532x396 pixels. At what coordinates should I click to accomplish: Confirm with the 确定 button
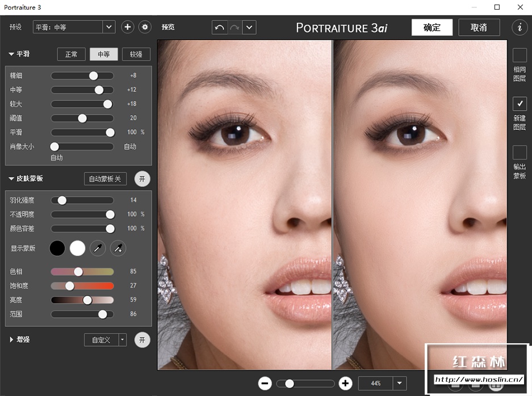point(432,27)
